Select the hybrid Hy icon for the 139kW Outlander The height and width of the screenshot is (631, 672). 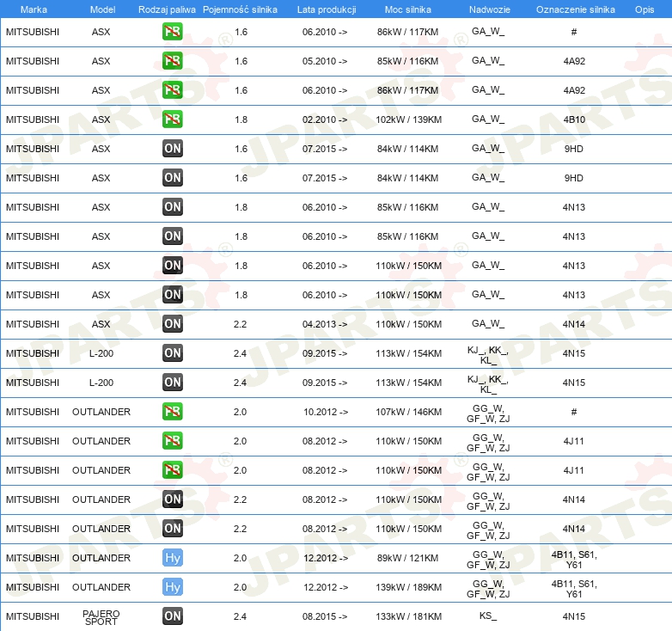tap(173, 587)
